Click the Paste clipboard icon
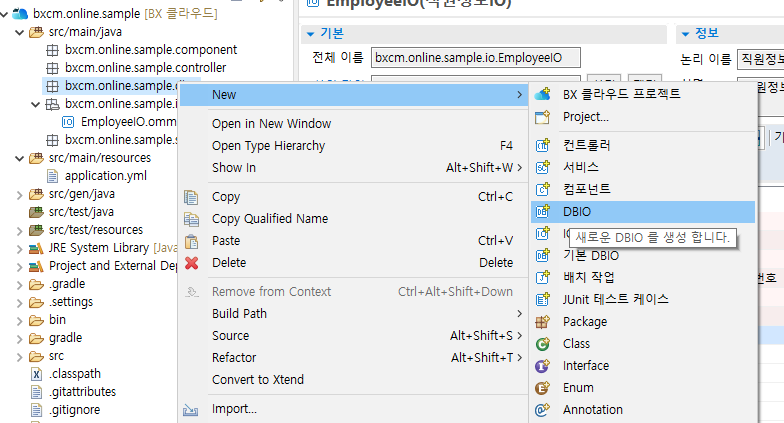The height and width of the screenshot is (423, 784). pos(191,241)
